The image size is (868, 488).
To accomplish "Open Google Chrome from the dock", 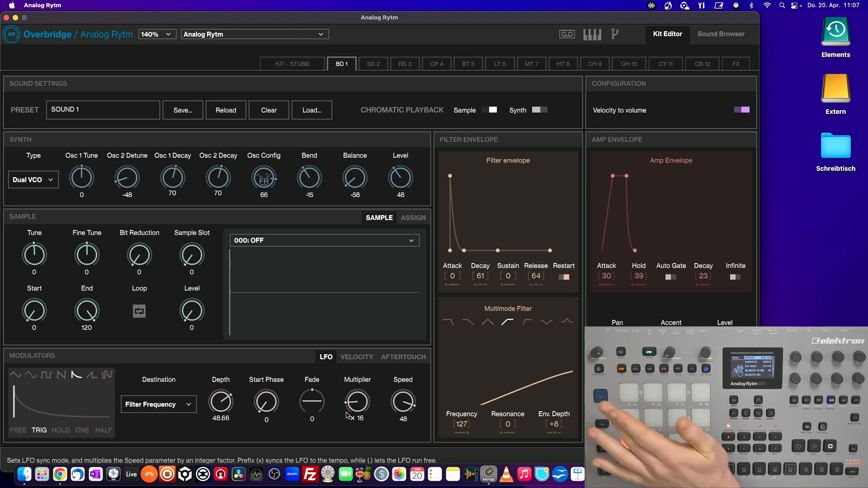I will point(60,474).
